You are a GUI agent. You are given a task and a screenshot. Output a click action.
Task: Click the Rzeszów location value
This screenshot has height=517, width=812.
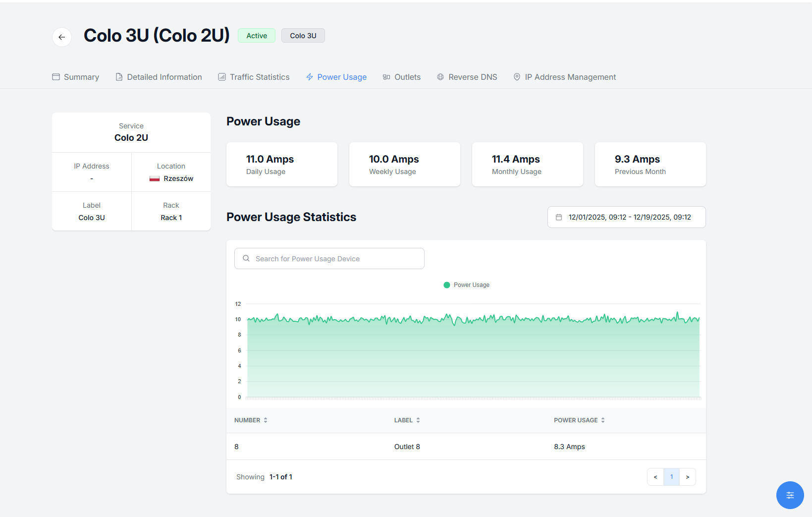pyautogui.click(x=178, y=178)
